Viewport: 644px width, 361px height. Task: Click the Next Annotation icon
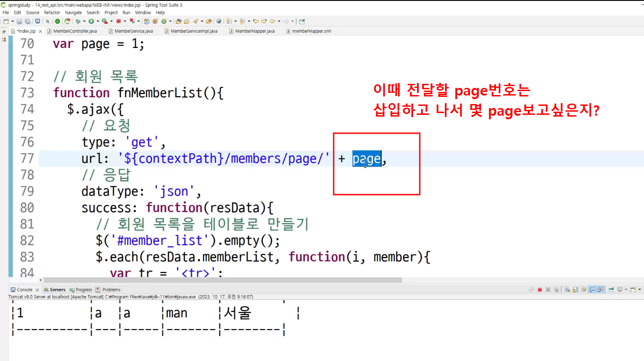click(x=229, y=21)
